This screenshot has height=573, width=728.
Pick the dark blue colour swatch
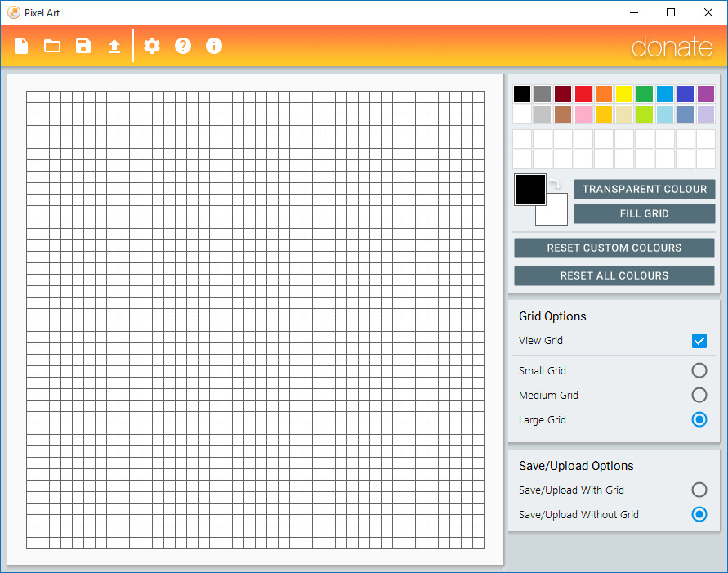(x=686, y=94)
